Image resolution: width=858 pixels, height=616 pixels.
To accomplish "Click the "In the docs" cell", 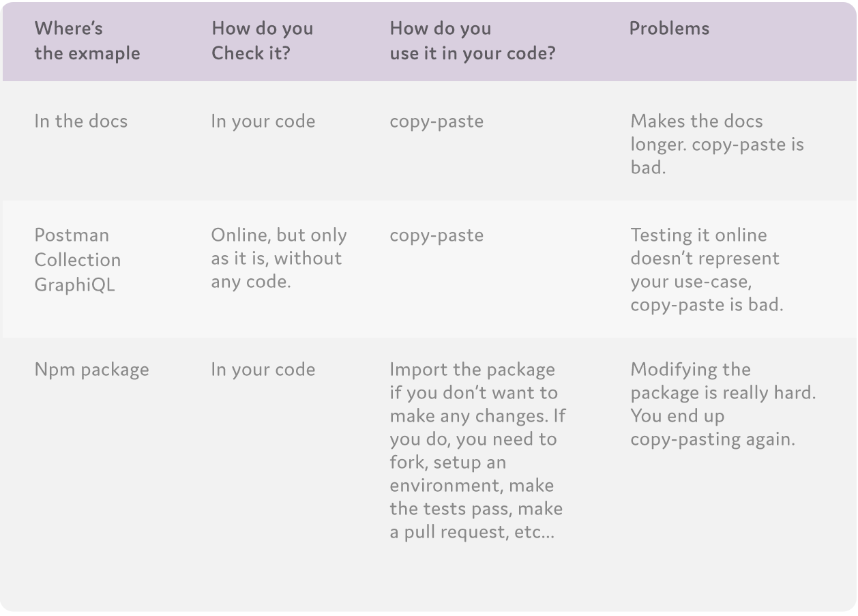I will [80, 121].
